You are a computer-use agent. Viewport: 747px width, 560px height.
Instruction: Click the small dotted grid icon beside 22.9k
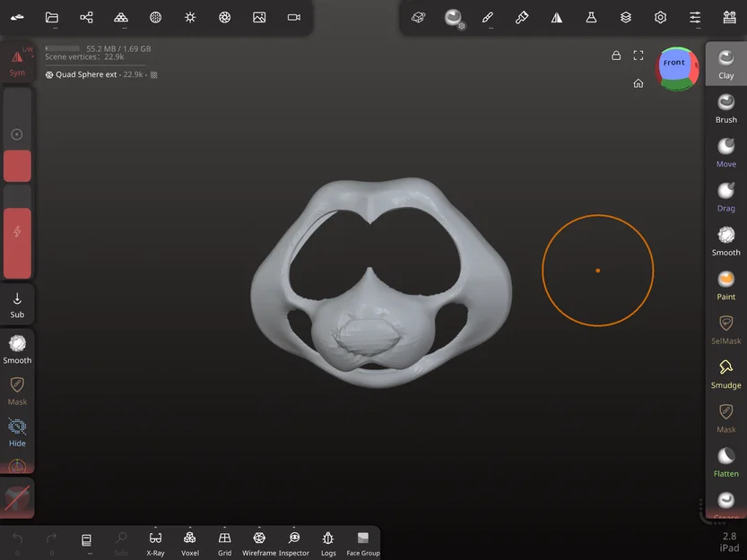coord(154,74)
